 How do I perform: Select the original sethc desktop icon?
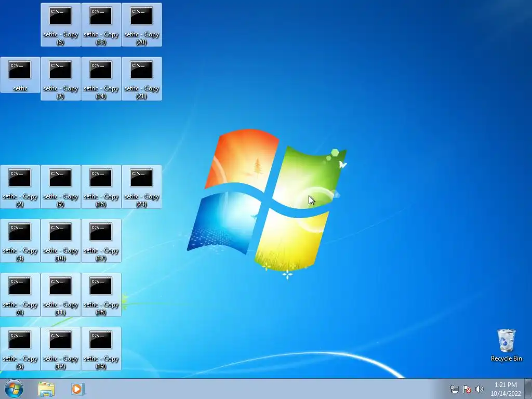(x=20, y=75)
